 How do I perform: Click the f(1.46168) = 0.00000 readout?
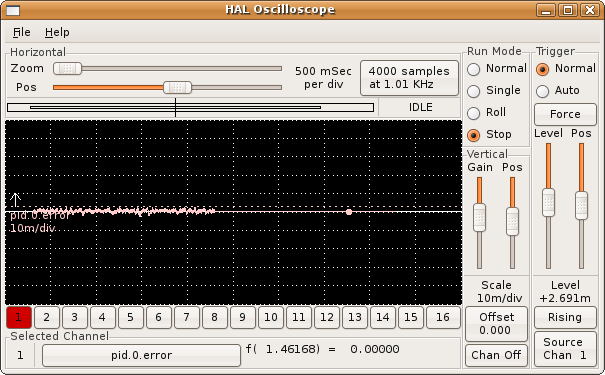coord(323,349)
